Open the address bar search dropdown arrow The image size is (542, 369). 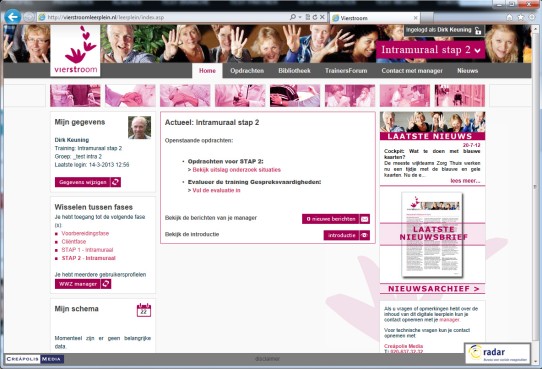pos(300,17)
